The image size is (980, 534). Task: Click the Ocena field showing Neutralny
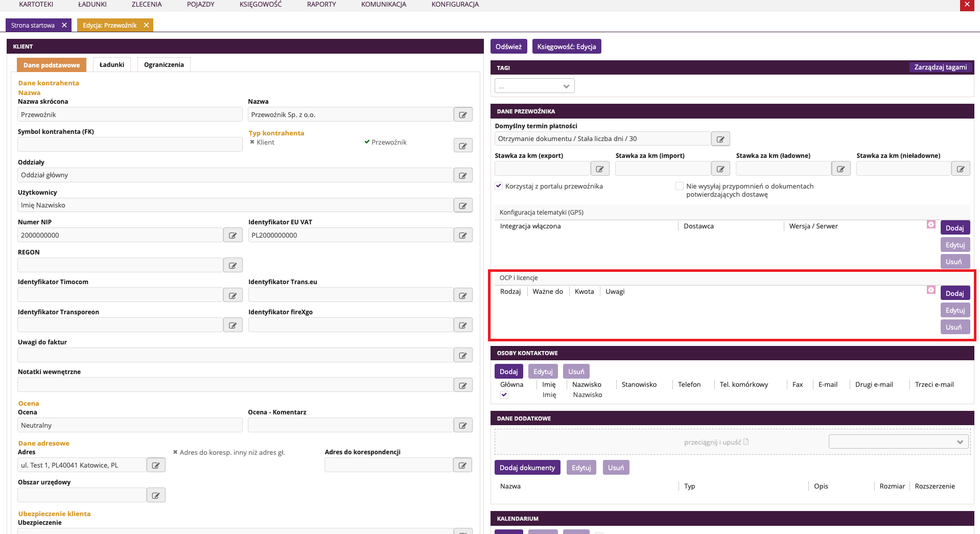point(130,425)
